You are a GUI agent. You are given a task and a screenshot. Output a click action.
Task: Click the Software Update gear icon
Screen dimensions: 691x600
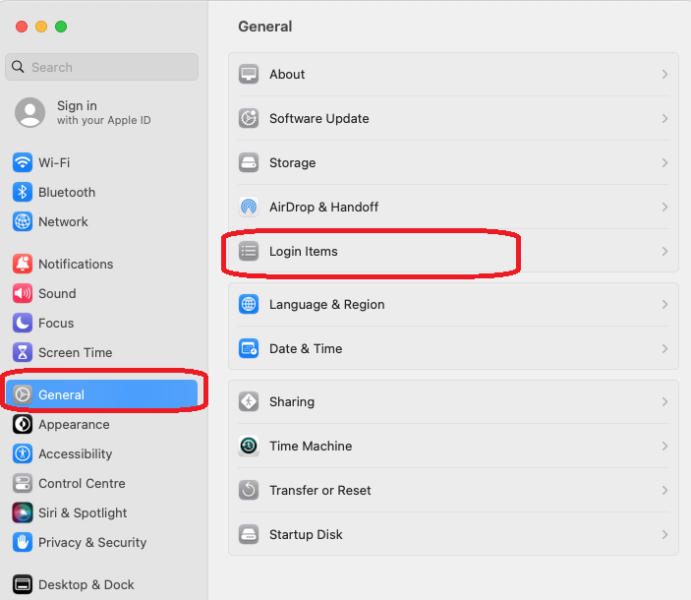pyautogui.click(x=249, y=119)
